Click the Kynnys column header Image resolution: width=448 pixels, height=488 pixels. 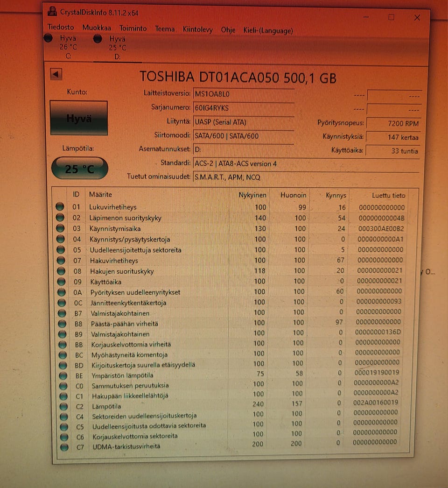tap(336, 196)
